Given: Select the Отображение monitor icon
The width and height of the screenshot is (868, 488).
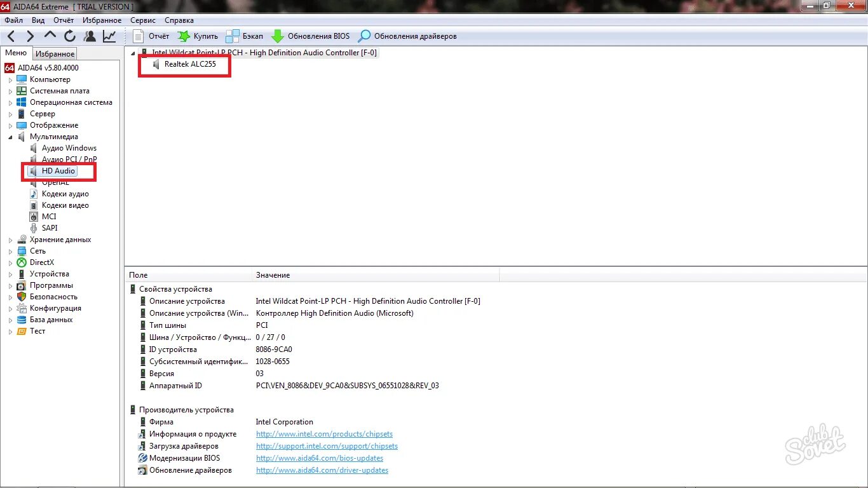Looking at the screenshot, I should pos(22,125).
